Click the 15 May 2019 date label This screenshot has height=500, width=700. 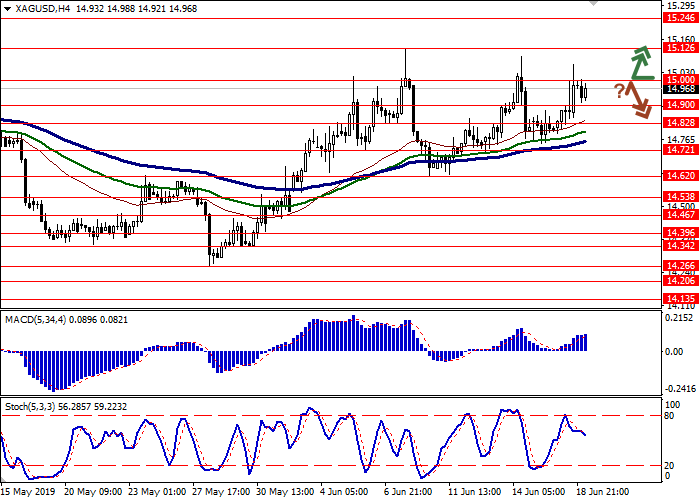pos(26,492)
